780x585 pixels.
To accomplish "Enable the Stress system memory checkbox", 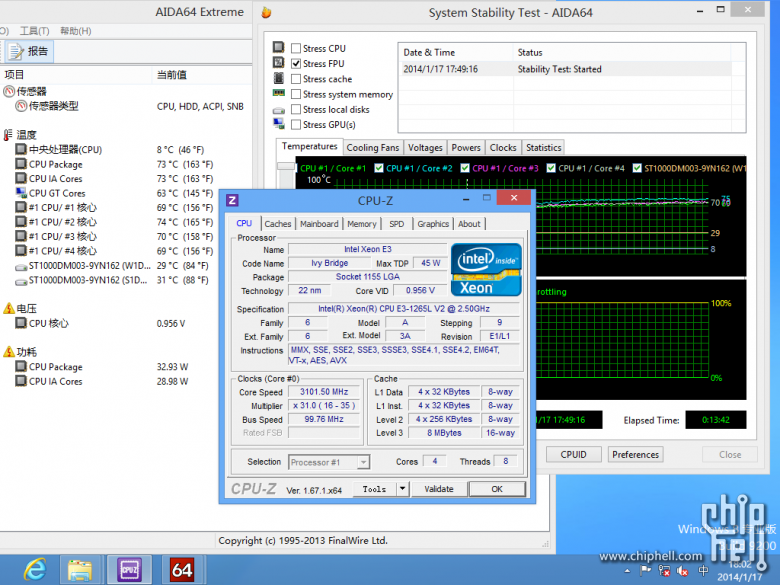I will pyautogui.click(x=296, y=94).
